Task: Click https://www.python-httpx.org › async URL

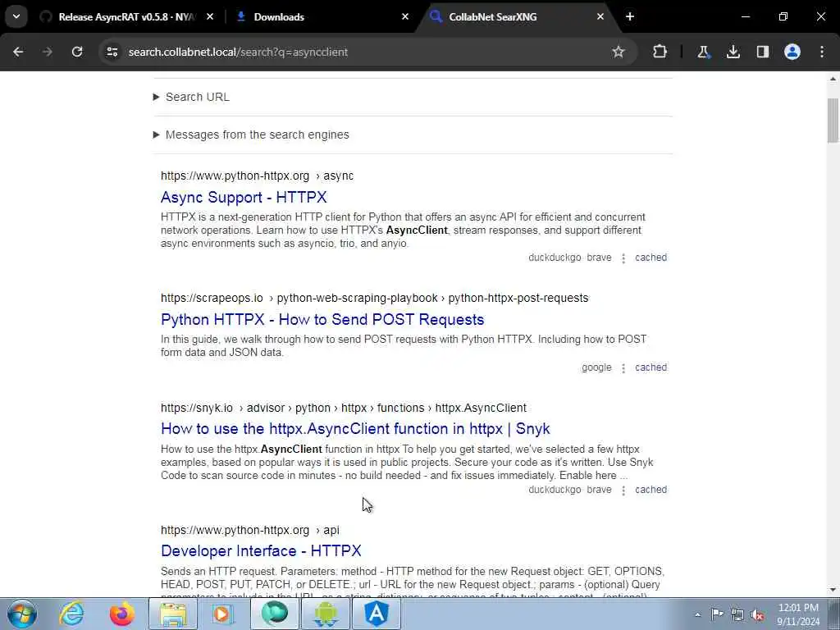Action: coord(257,176)
